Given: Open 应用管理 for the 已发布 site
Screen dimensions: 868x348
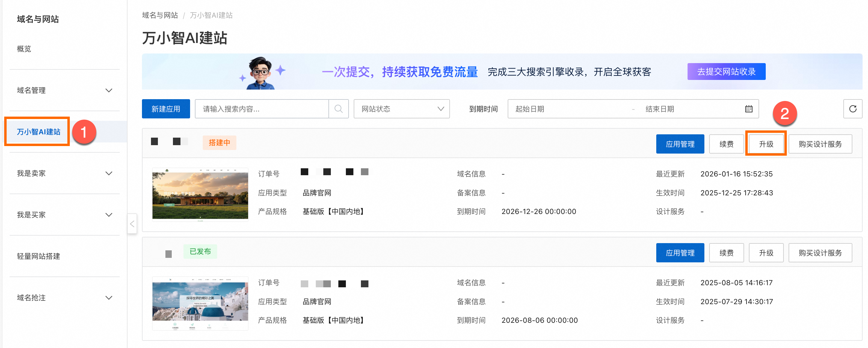Looking at the screenshot, I should click(x=680, y=253).
